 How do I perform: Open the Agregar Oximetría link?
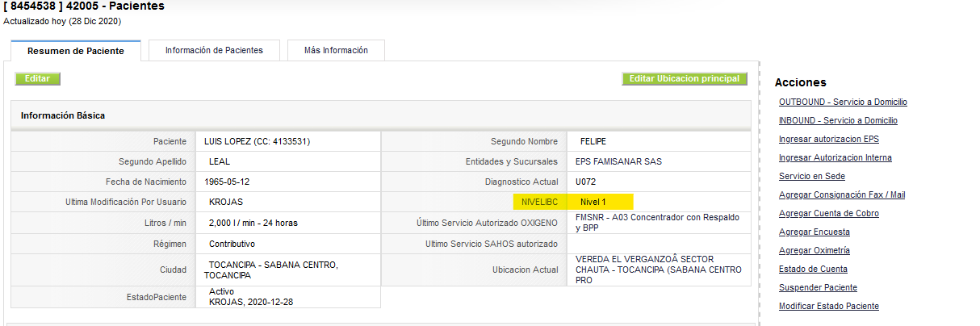point(815,250)
